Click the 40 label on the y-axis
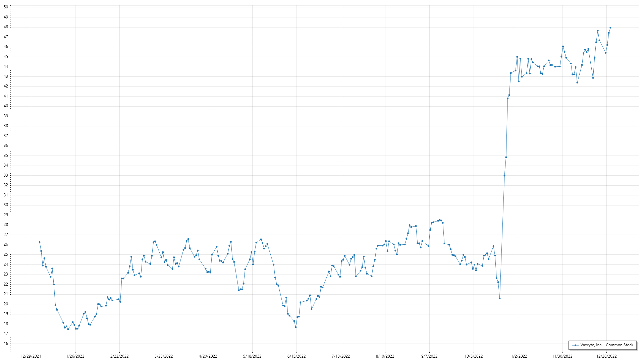This screenshot has height=362, width=644. pyautogui.click(x=6, y=106)
